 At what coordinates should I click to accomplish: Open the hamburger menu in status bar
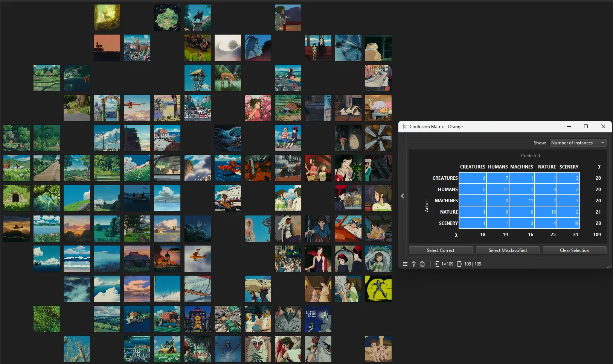click(x=405, y=264)
